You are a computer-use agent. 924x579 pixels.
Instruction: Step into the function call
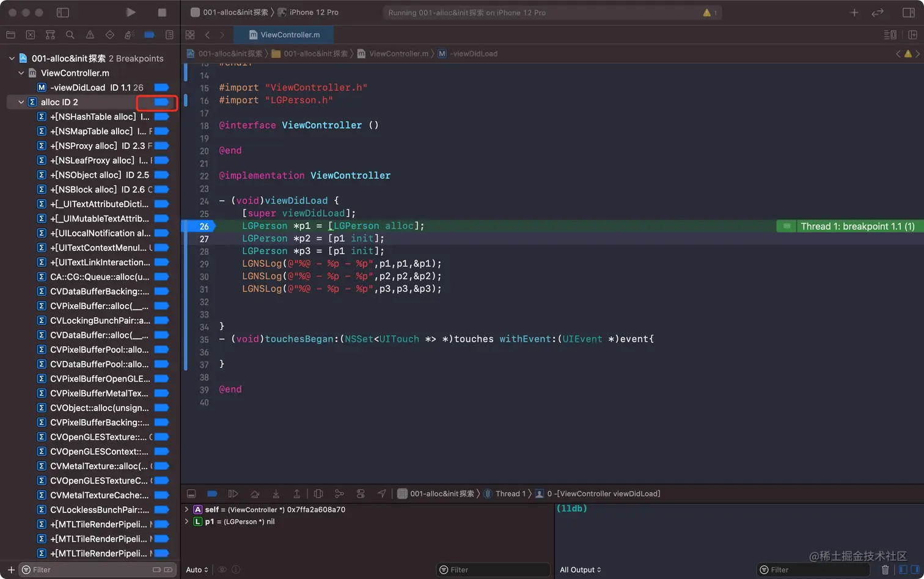(276, 493)
